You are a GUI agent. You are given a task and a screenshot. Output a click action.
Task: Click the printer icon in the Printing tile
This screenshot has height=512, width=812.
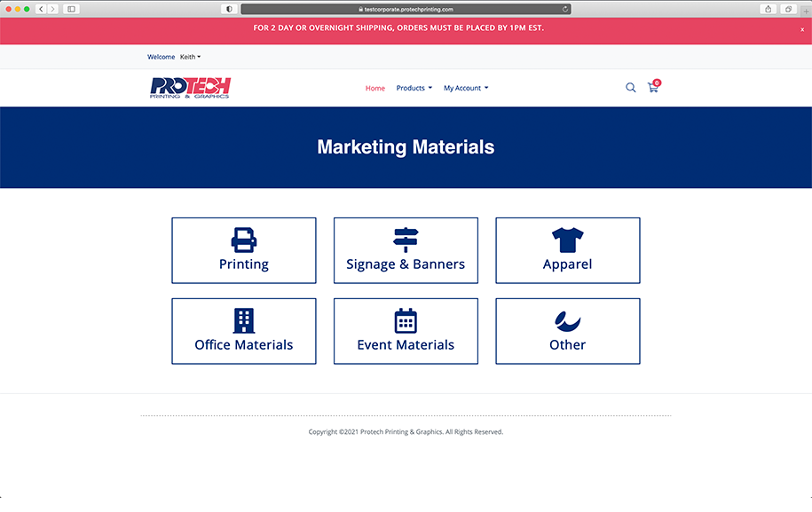244,240
